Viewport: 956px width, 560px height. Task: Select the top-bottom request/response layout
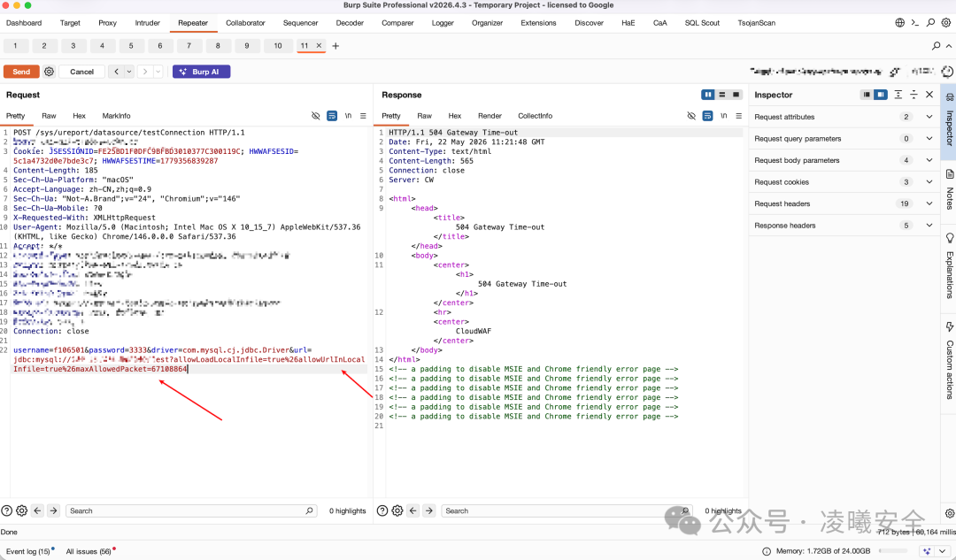722,95
